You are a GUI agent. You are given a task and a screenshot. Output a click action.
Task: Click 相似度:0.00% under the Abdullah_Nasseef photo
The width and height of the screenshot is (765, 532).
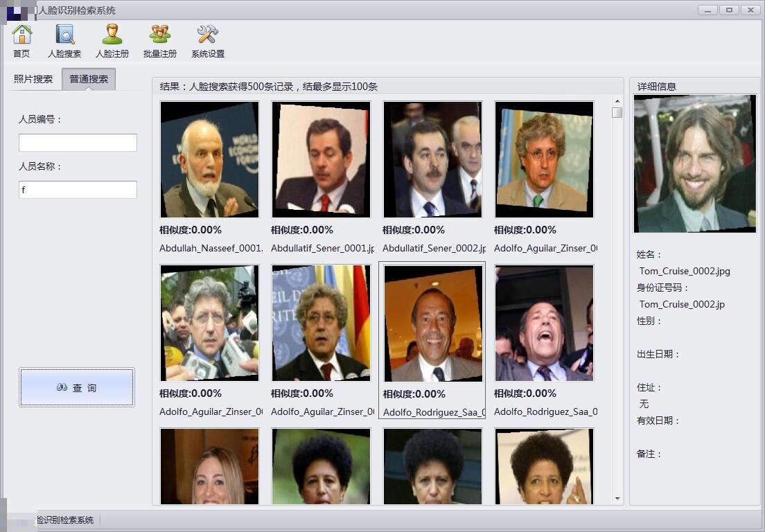[191, 230]
